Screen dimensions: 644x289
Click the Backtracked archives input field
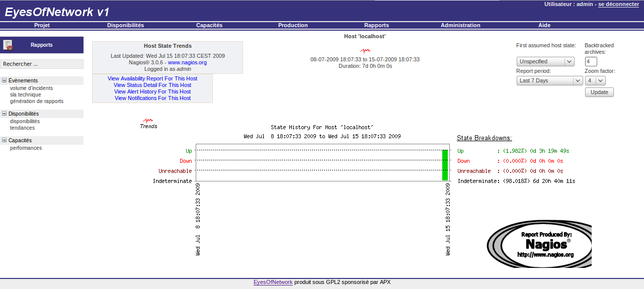[x=591, y=61]
